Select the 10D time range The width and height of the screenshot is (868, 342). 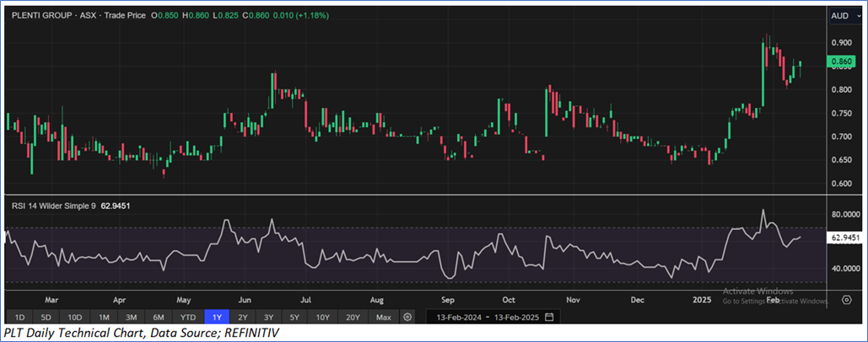(x=75, y=318)
